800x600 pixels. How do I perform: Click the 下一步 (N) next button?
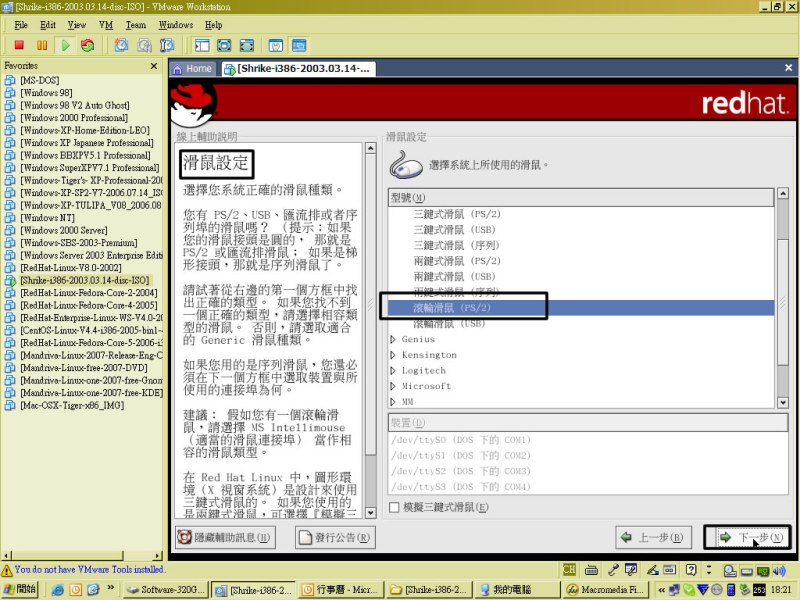[747, 537]
